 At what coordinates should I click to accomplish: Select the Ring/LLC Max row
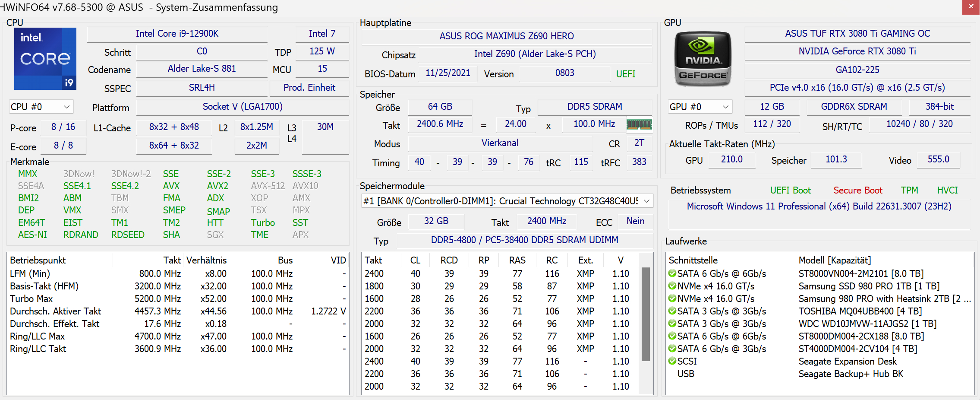[178, 336]
